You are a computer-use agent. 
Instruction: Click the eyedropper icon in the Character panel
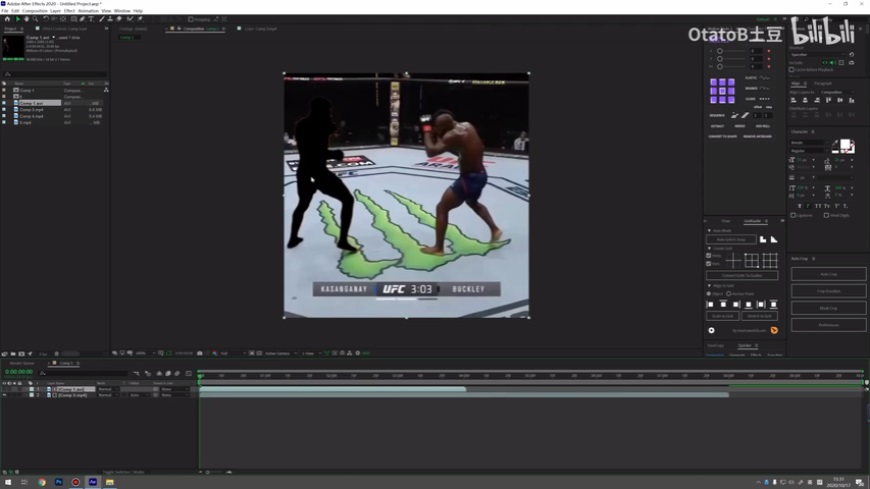click(834, 143)
